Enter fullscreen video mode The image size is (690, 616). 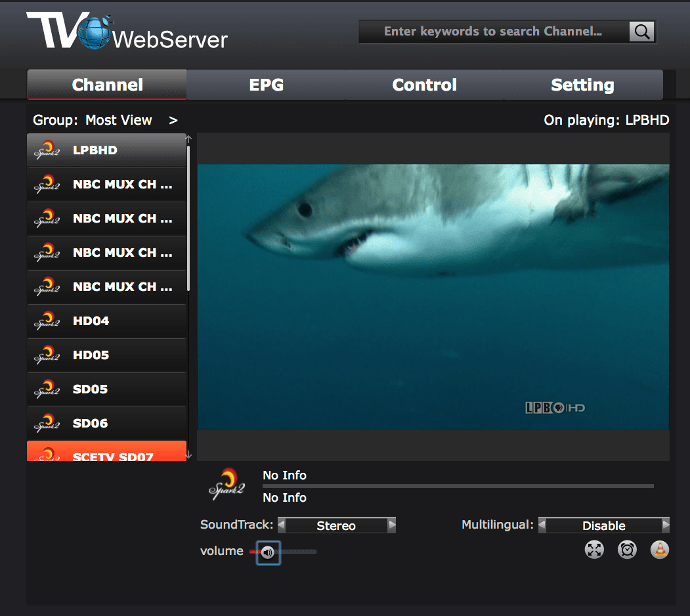click(594, 550)
